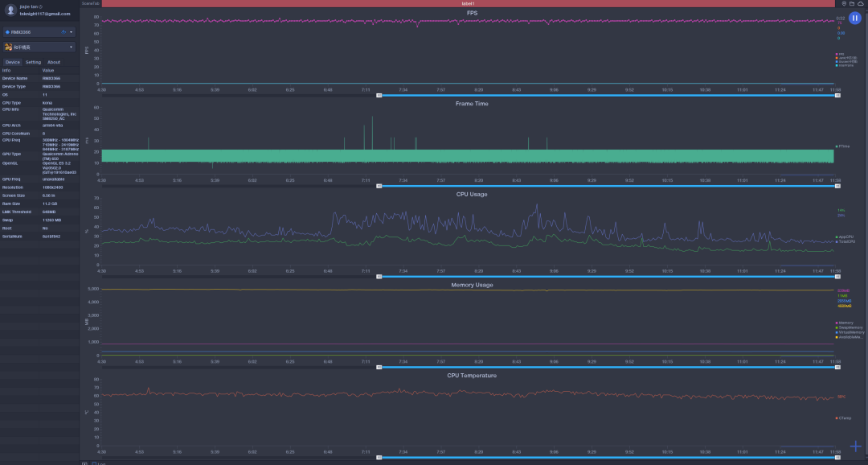
Task: Click the tallest Frame Time spike near 7:11
Action: [x=373, y=133]
